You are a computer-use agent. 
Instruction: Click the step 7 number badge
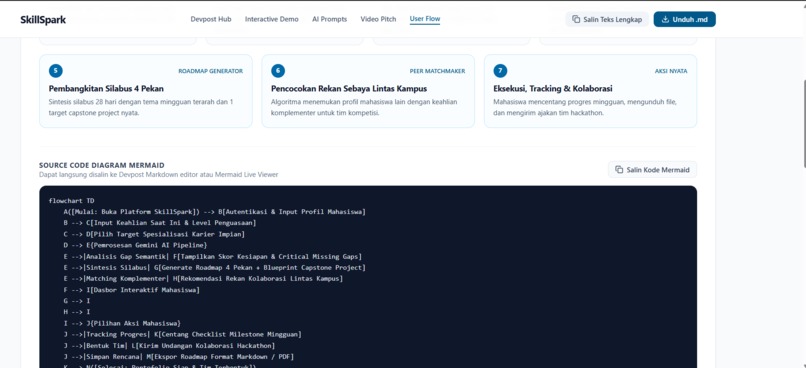point(500,71)
